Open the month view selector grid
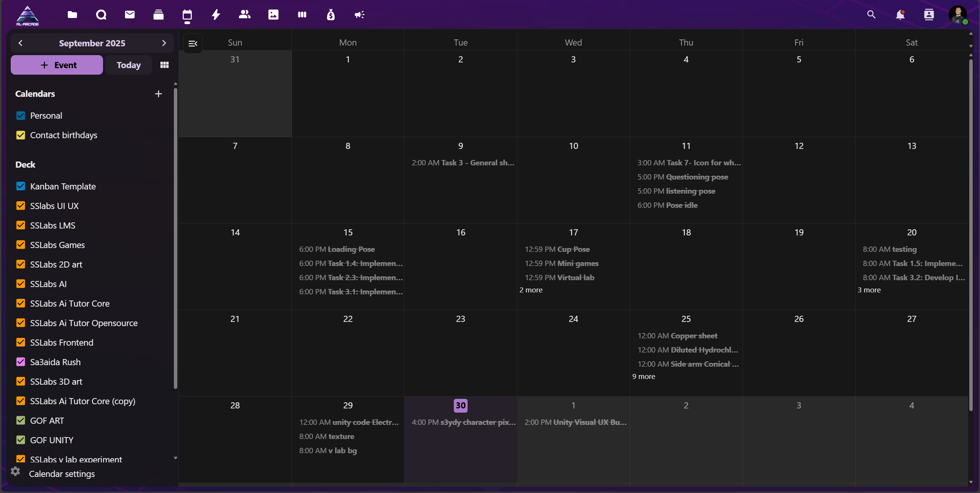980x493 pixels. coord(164,65)
